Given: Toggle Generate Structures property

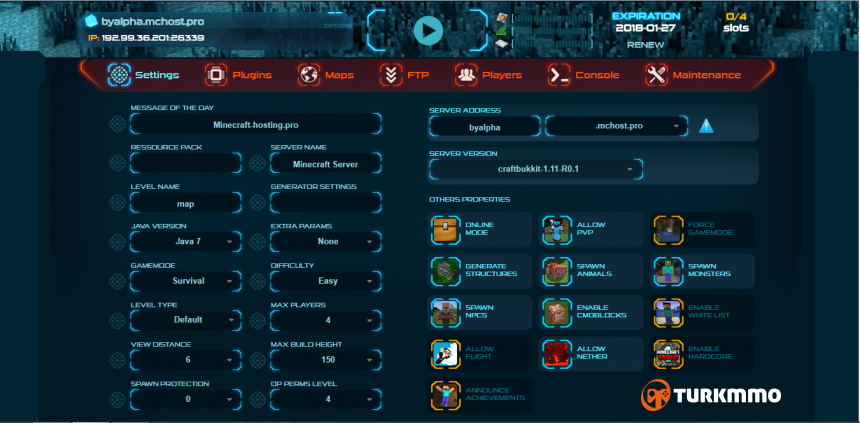Looking at the screenshot, I should coord(480,270).
